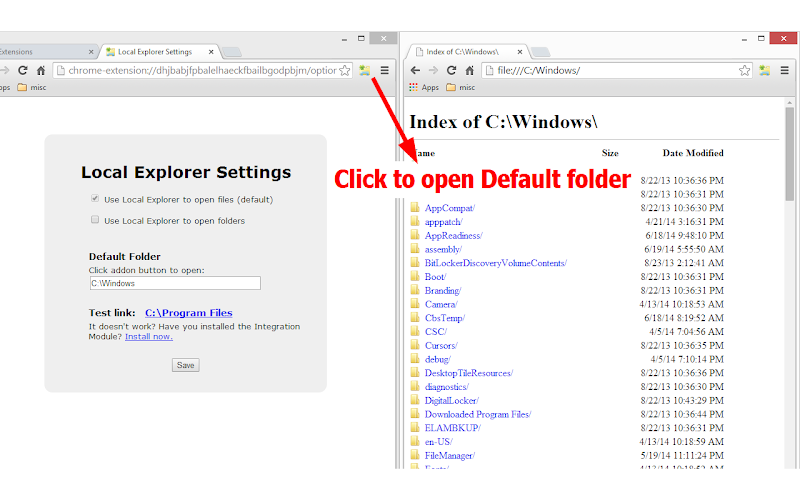This screenshot has width=800, height=500.
Task: Click Local Explorer extension icon in right window
Action: tap(764, 70)
